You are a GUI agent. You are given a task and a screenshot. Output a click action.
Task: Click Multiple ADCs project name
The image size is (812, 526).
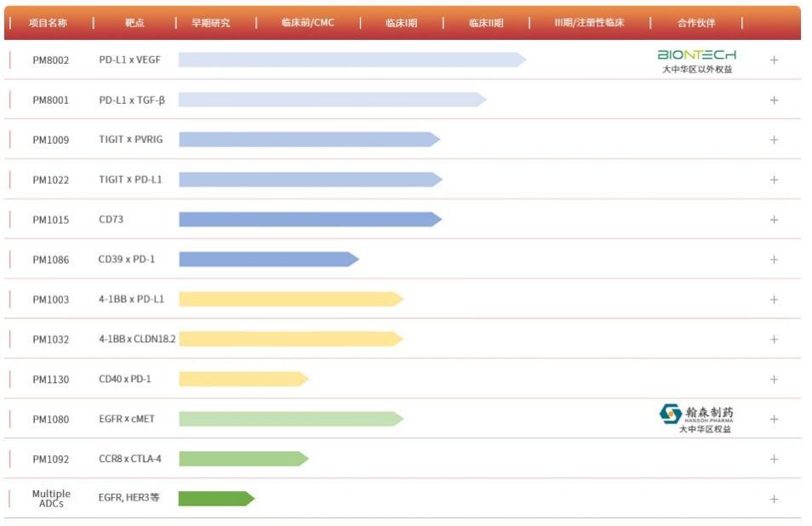pyautogui.click(x=51, y=499)
